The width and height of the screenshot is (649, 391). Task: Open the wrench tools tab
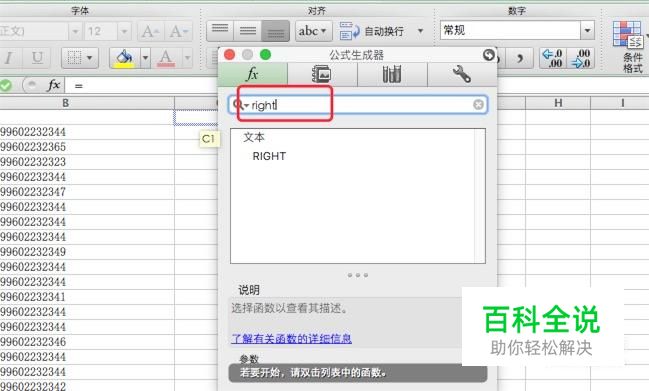462,74
